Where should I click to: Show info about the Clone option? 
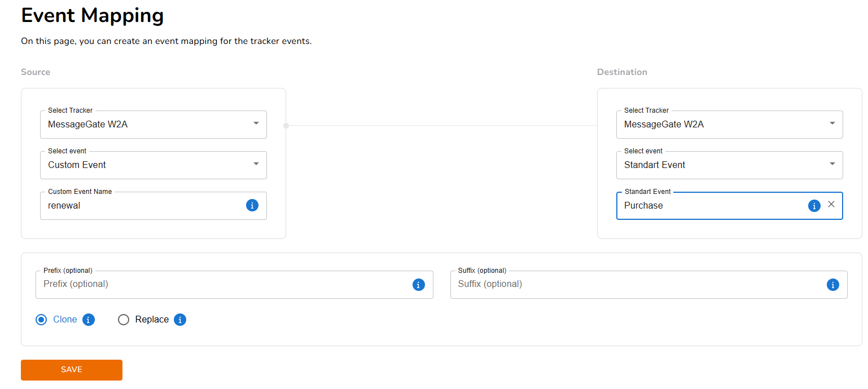tap(89, 320)
